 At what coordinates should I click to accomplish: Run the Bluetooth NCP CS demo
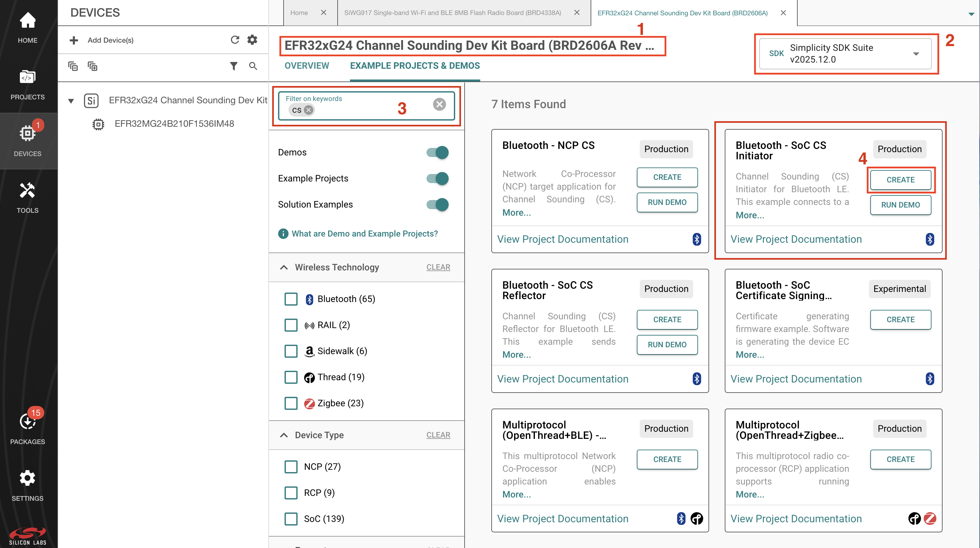click(667, 202)
